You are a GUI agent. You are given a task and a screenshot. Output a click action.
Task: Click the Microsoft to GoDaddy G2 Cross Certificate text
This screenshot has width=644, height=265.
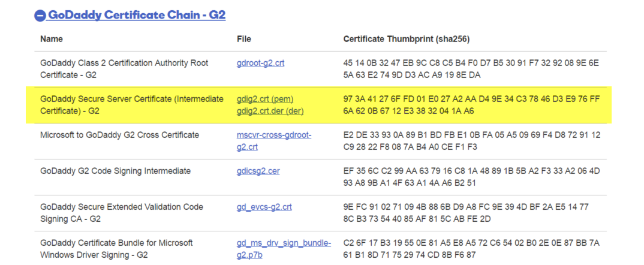tap(119, 135)
